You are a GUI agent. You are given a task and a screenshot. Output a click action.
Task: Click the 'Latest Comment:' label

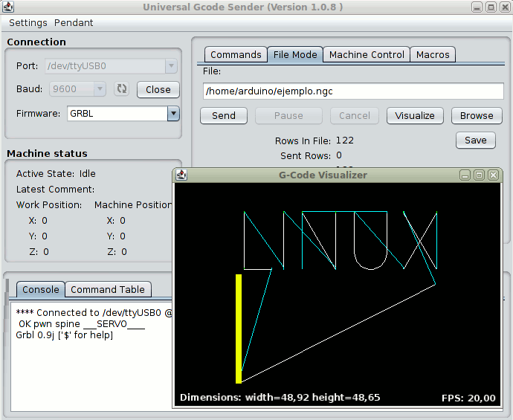[55, 190]
